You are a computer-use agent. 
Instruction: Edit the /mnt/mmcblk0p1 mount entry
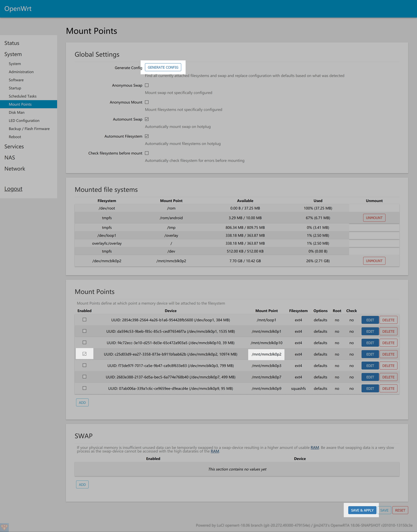[370, 331]
